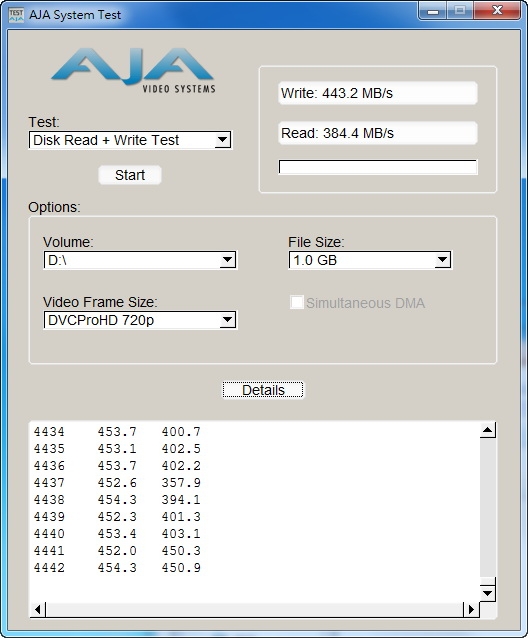The width and height of the screenshot is (528, 638).
Task: Click the Write: 443.2 MB/s result field
Action: pos(377,93)
